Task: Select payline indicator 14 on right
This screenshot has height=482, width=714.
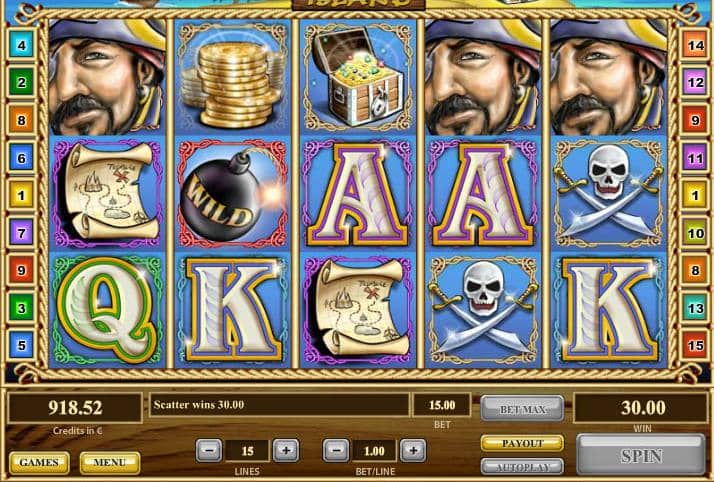Action: click(694, 45)
